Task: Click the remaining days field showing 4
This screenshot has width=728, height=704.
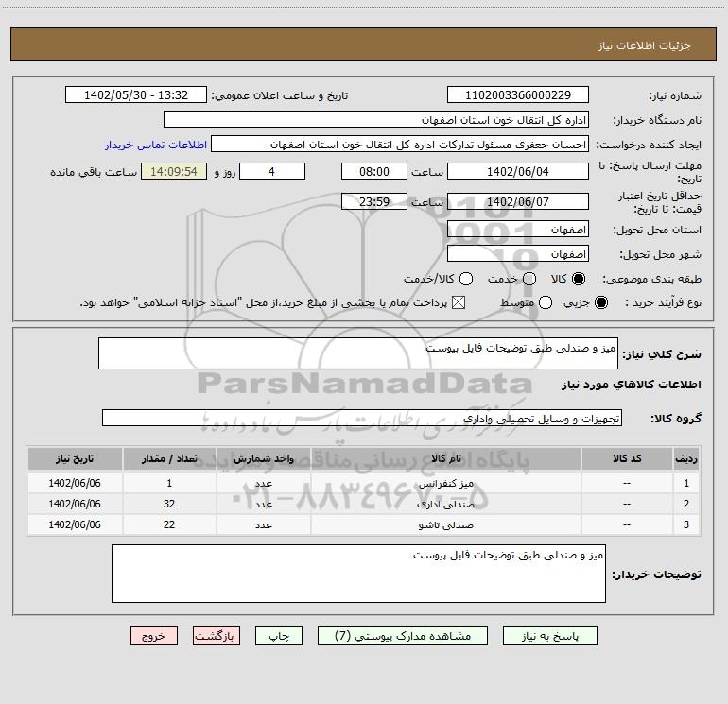Action: (x=272, y=171)
